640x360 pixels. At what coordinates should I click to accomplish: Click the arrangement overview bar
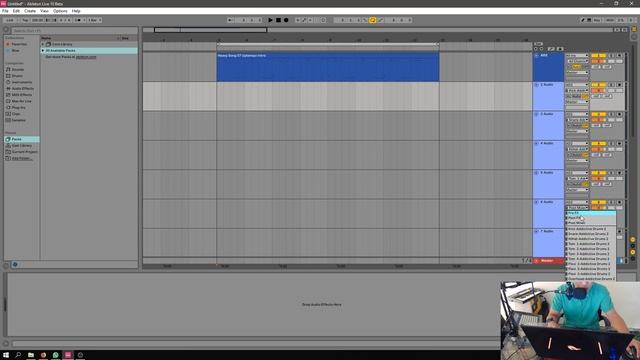click(378, 30)
